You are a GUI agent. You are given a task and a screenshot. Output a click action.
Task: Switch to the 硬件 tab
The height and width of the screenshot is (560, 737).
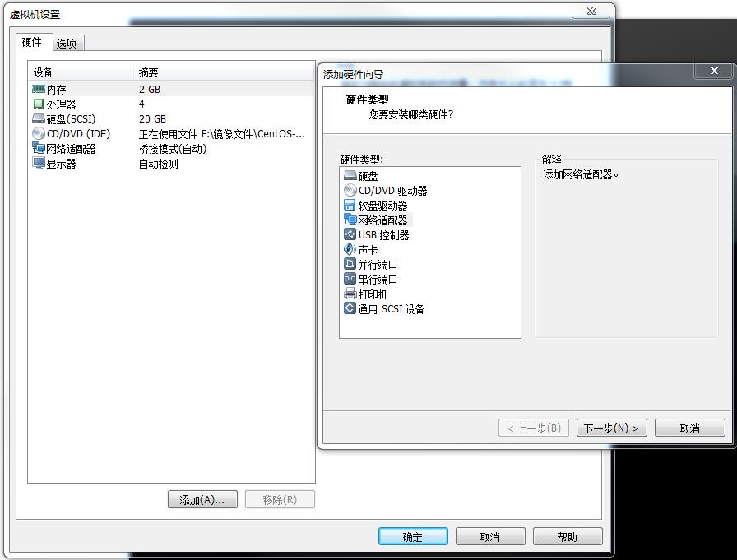(x=34, y=42)
